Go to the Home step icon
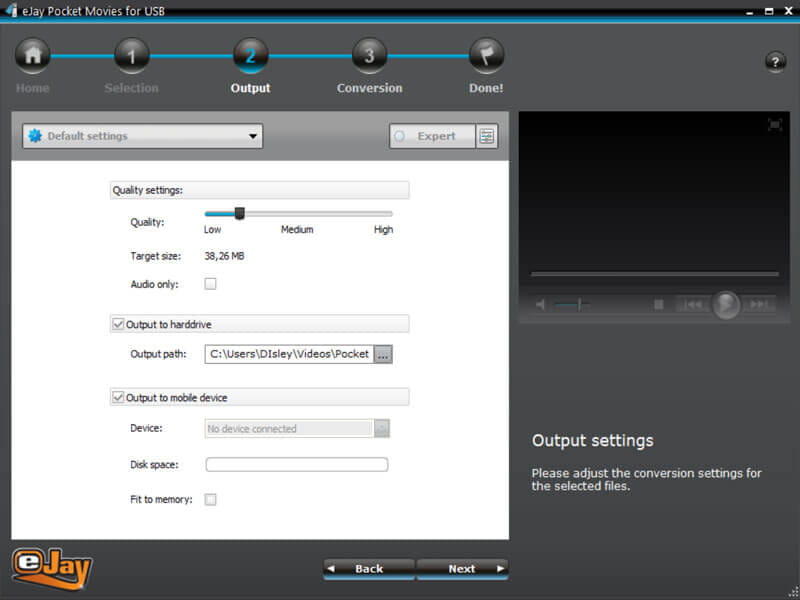The width and height of the screenshot is (800, 600). 32,56
